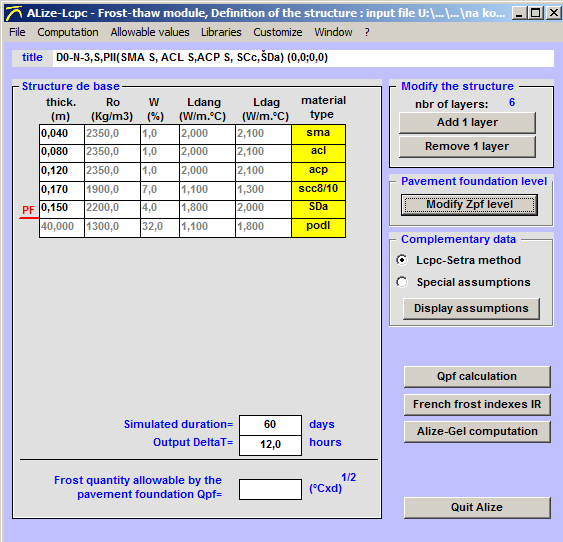Click the thickness cell 0,040
563x542 pixels.
click(62, 134)
